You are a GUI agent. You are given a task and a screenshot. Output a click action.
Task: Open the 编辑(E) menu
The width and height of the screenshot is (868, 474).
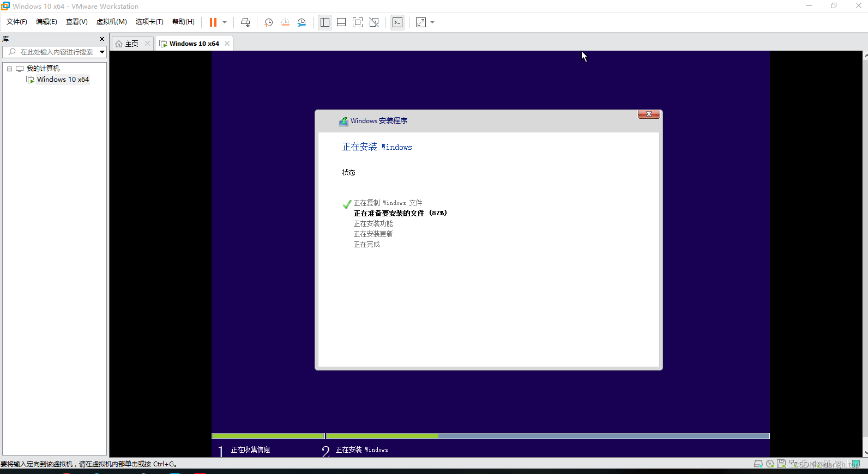point(46,22)
